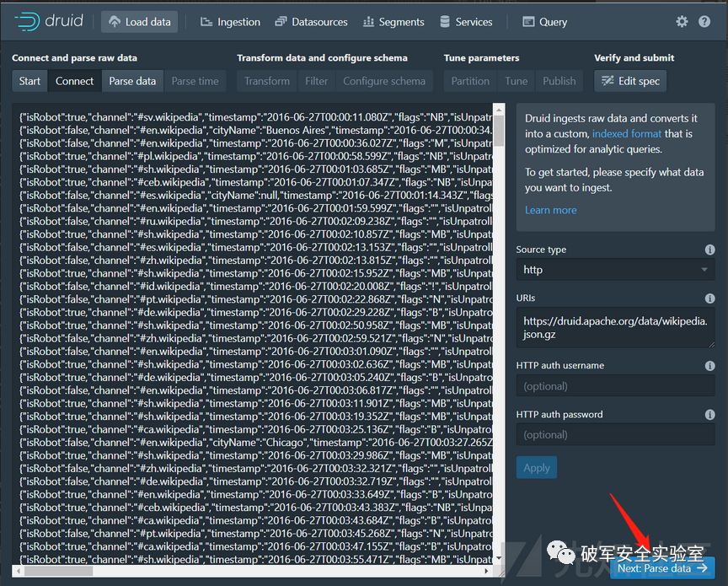Open the Segments view
This screenshot has width=728, height=586.
tap(393, 22)
